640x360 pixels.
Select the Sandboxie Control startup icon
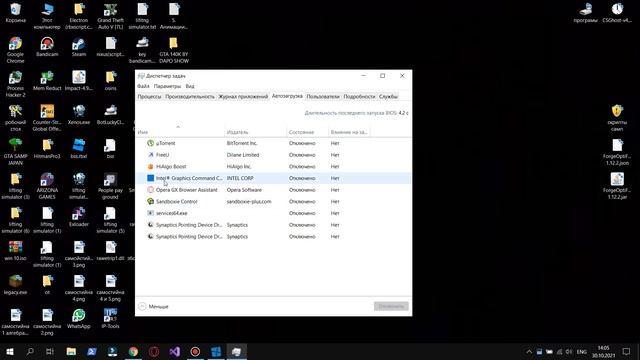(151, 202)
